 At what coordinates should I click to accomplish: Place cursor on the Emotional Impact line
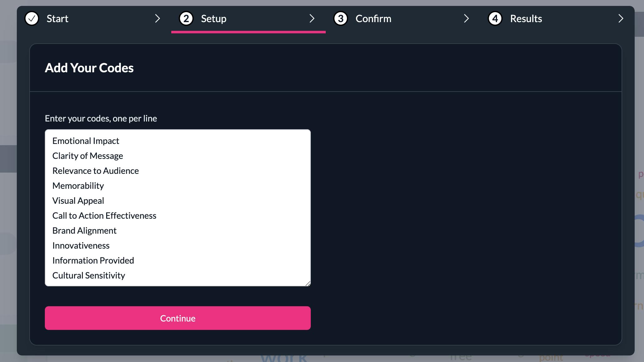click(x=86, y=141)
